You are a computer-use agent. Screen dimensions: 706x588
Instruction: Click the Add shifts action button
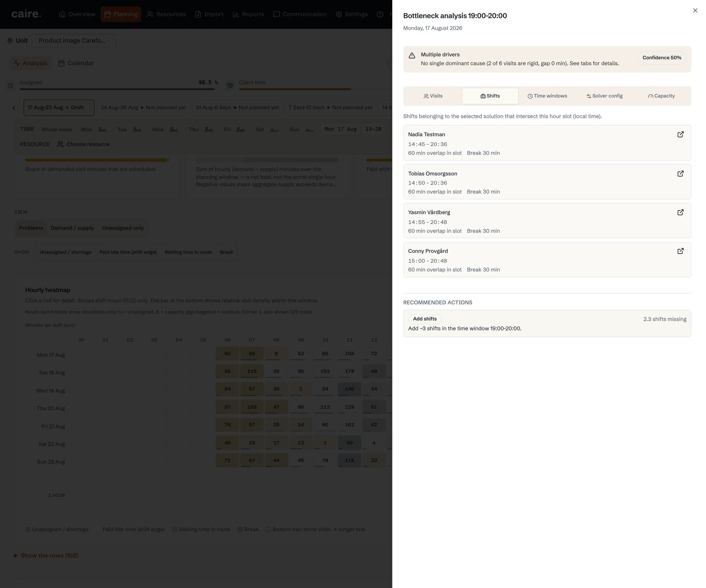tap(425, 319)
